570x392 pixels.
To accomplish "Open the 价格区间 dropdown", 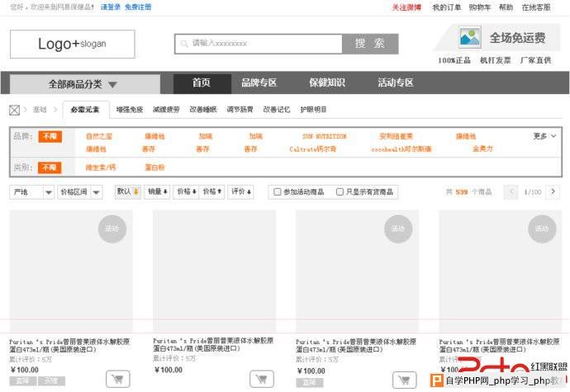I will (x=80, y=192).
